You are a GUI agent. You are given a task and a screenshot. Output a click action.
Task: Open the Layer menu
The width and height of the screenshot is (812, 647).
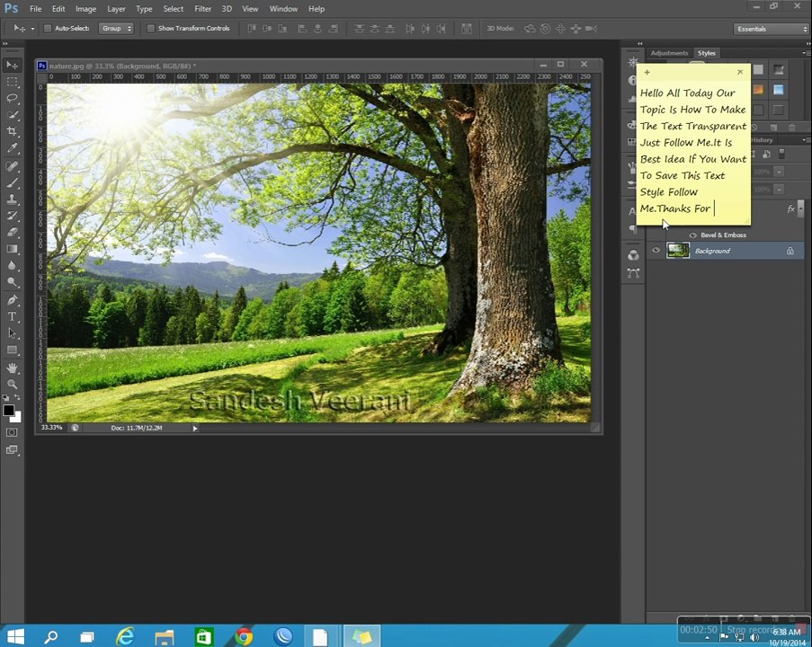pyautogui.click(x=117, y=9)
